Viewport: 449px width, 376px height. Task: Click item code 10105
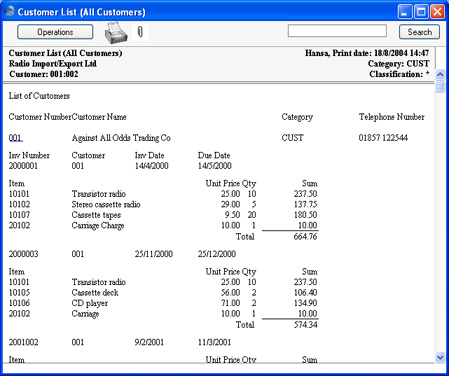pos(19,293)
